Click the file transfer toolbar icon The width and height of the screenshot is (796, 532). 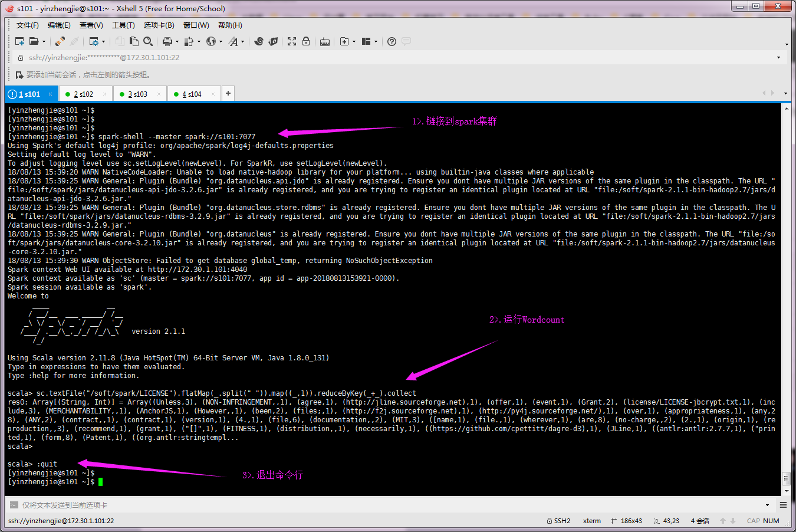point(189,41)
